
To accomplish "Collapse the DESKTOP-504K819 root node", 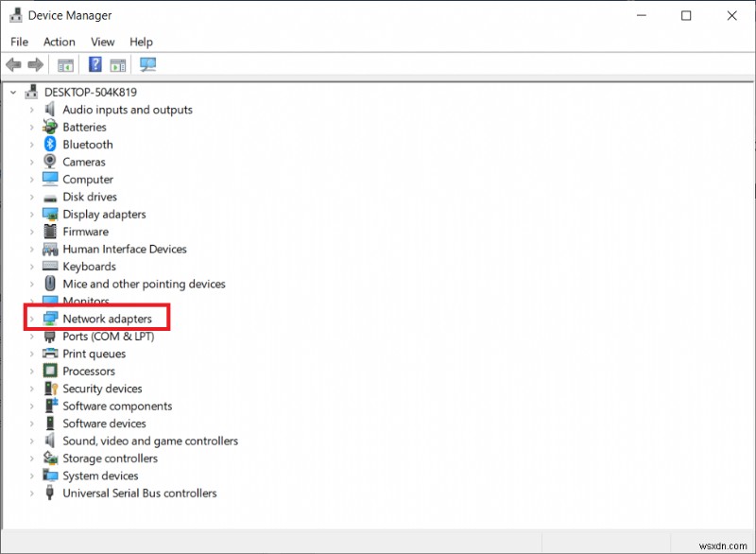I will tap(12, 92).
